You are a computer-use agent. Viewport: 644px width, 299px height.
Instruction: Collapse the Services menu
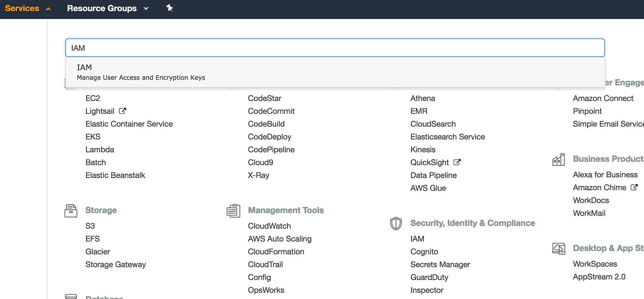click(x=28, y=8)
